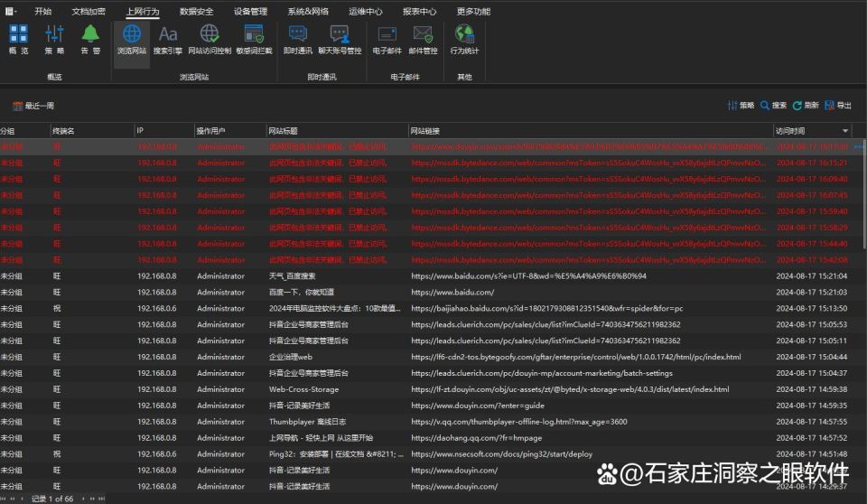Image resolution: width=867 pixels, height=504 pixels.
Task: Click 192.168.0.6 in the 2024年电脑监控软件 row
Action: click(157, 308)
